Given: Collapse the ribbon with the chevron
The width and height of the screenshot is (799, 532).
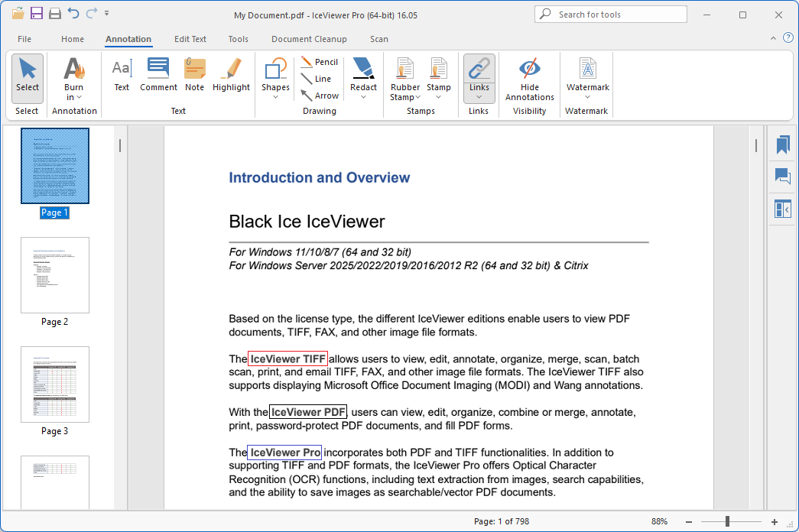Looking at the screenshot, I should (x=773, y=38).
